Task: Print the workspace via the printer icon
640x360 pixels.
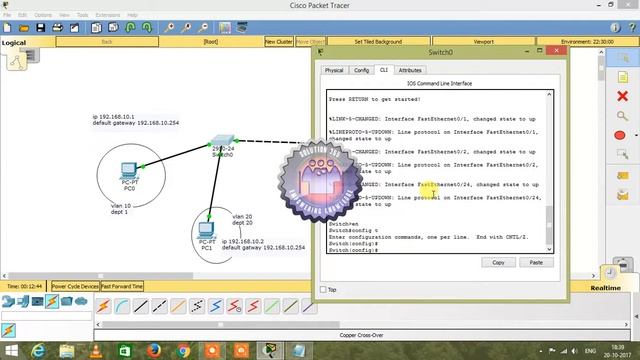Action: tap(58, 28)
